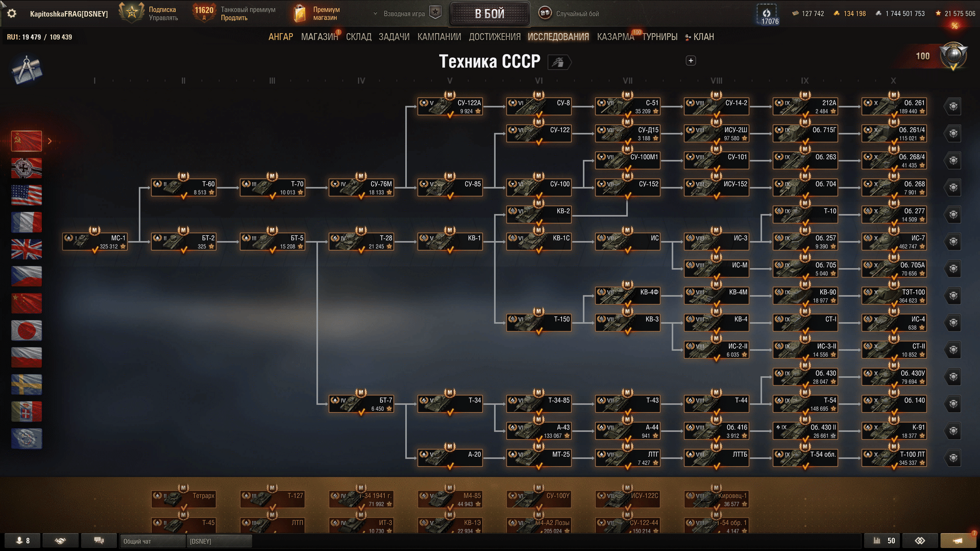980x551 pixels.
Task: Open the chat channels bubble icon
Action: click(x=99, y=541)
